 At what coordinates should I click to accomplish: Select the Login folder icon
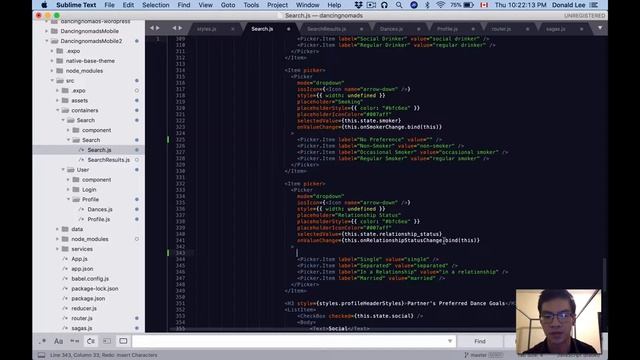(76, 190)
